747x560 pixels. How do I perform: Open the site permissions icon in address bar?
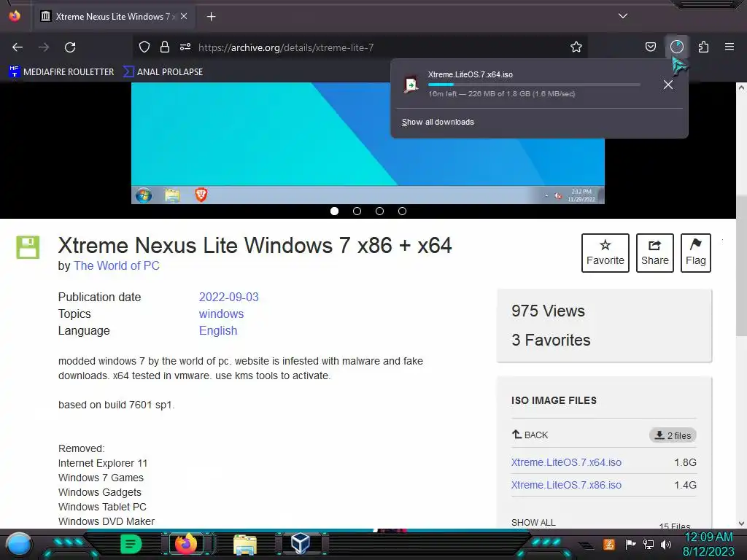coord(185,47)
